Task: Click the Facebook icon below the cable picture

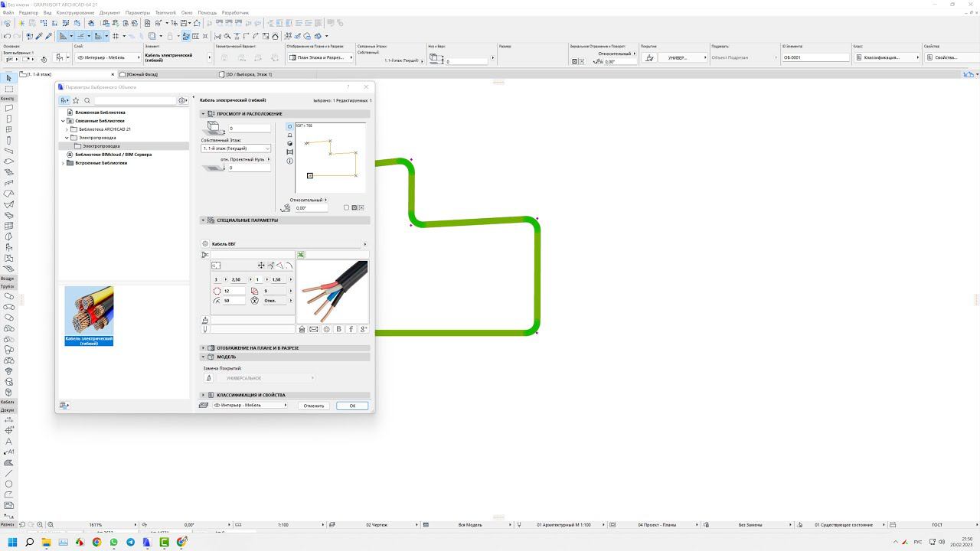Action: pos(351,329)
